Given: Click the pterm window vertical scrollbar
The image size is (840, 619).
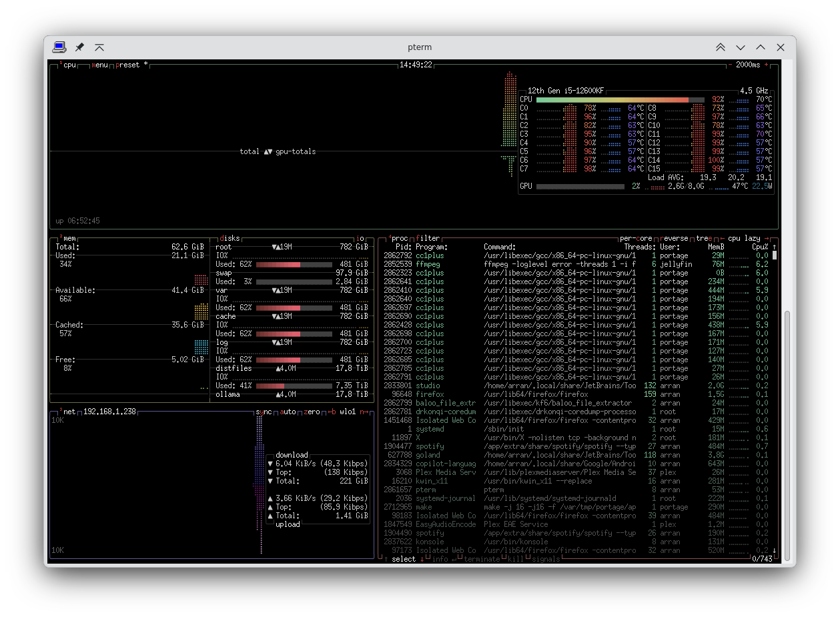Looking at the screenshot, I should [787, 436].
